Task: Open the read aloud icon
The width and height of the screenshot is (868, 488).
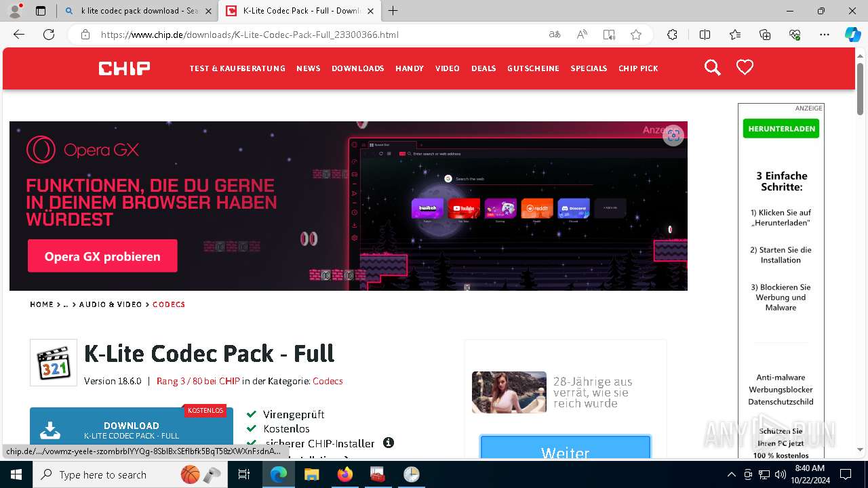Action: click(582, 35)
